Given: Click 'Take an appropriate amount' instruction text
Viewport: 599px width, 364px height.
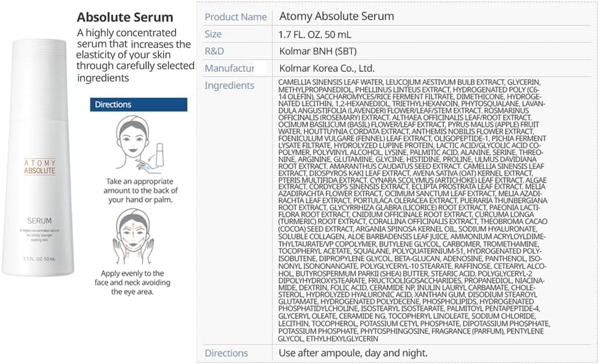Looking at the screenshot, I should (141, 190).
